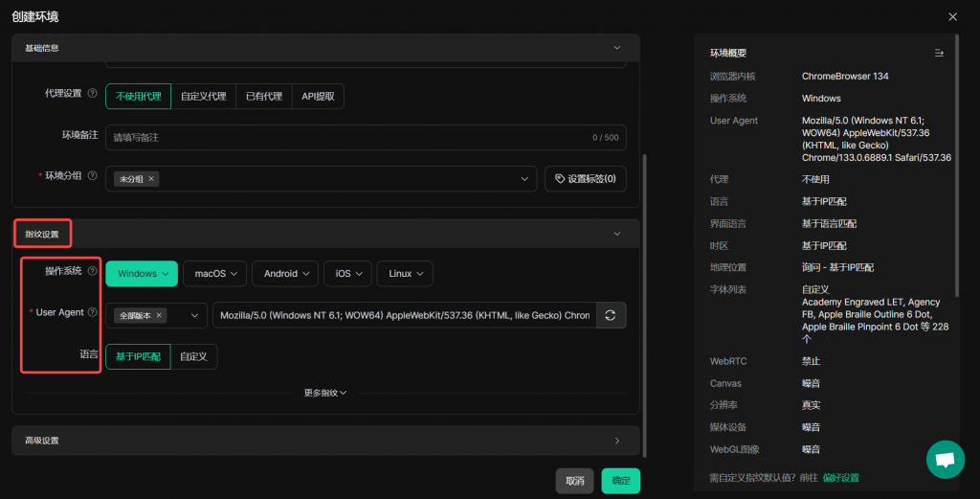The width and height of the screenshot is (980, 499).
Task: Remove the 全部版本 tag with its x
Action: point(159,315)
